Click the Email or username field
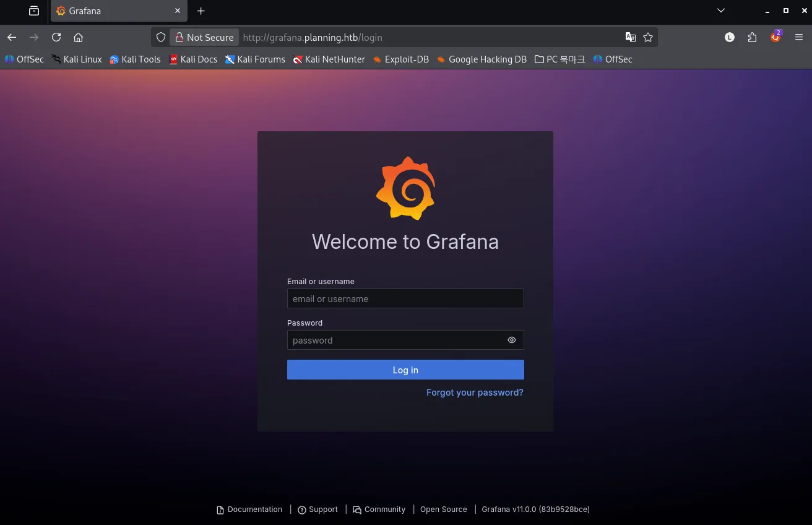 click(405, 298)
